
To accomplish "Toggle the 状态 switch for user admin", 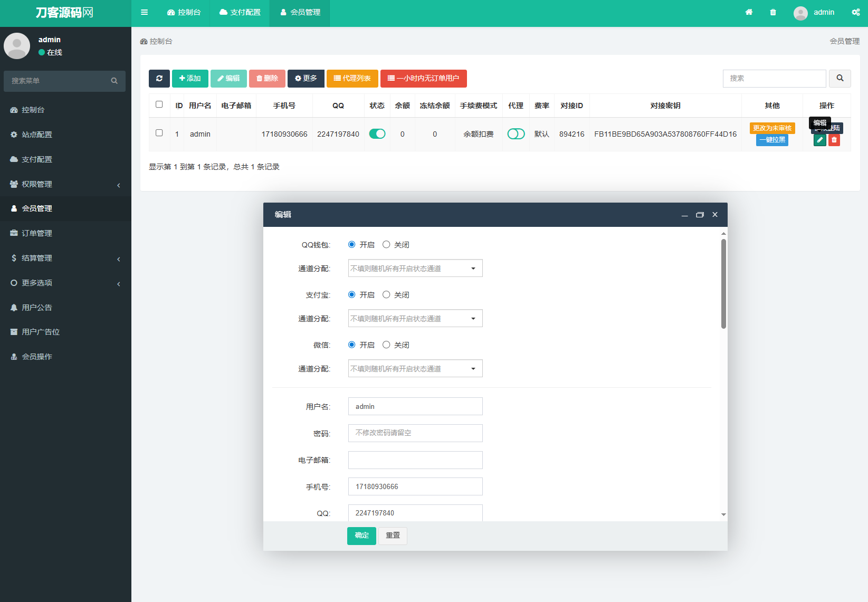I will coord(377,134).
